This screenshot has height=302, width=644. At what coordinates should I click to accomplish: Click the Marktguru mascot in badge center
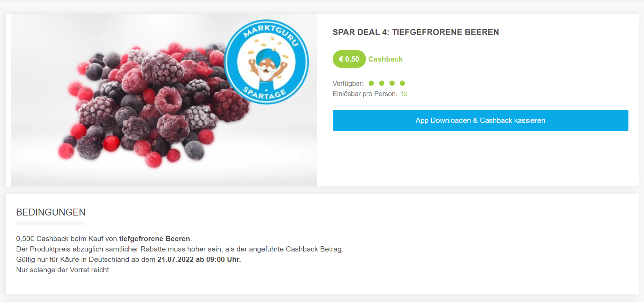266,67
